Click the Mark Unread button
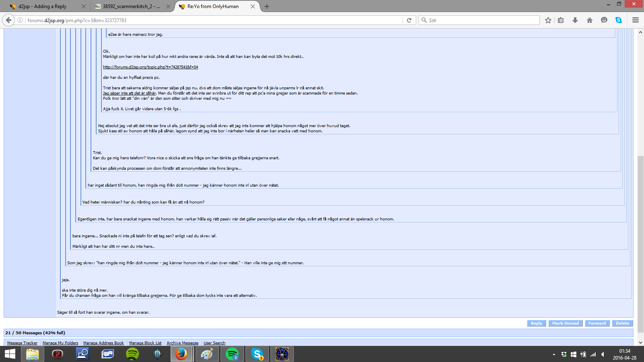This screenshot has width=644, height=362. (566, 323)
